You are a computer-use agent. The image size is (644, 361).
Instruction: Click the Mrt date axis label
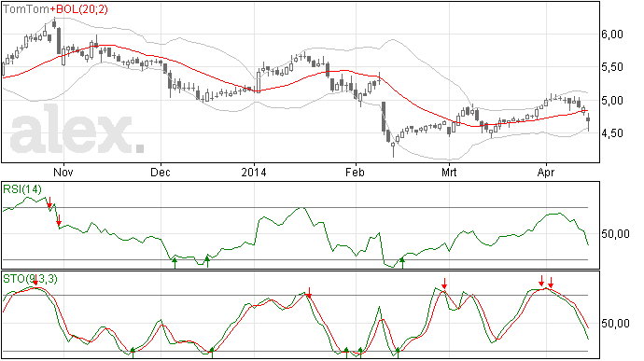449,172
